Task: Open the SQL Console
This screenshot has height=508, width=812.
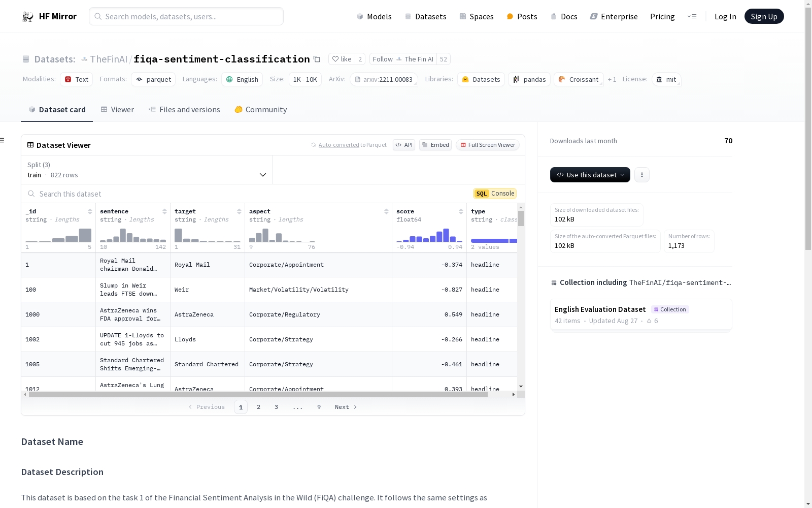Action: pos(495,194)
